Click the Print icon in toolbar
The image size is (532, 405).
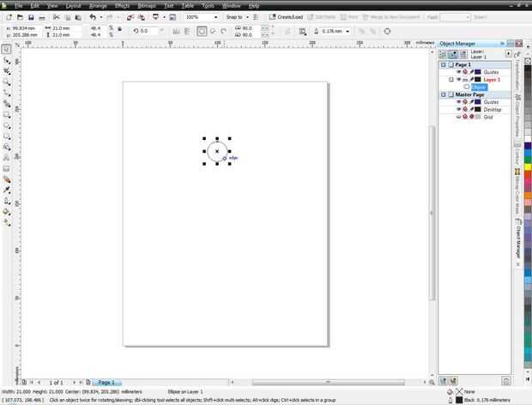(42, 17)
